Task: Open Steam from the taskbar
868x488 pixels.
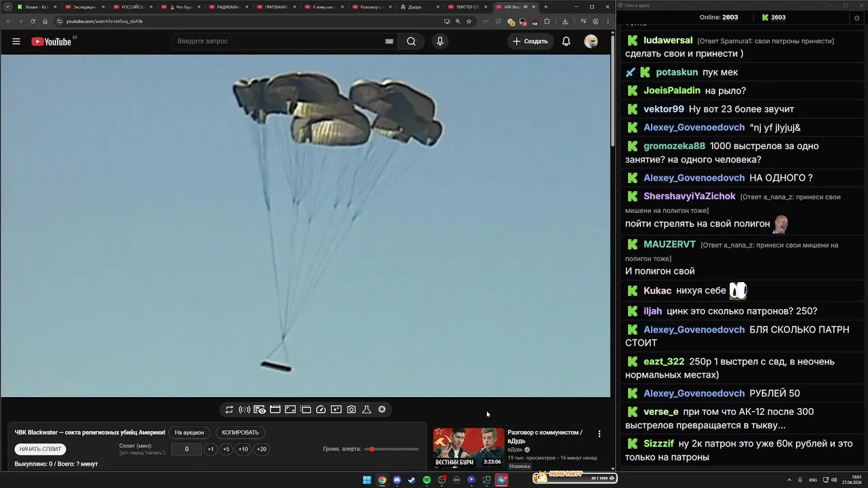Action: click(412, 480)
